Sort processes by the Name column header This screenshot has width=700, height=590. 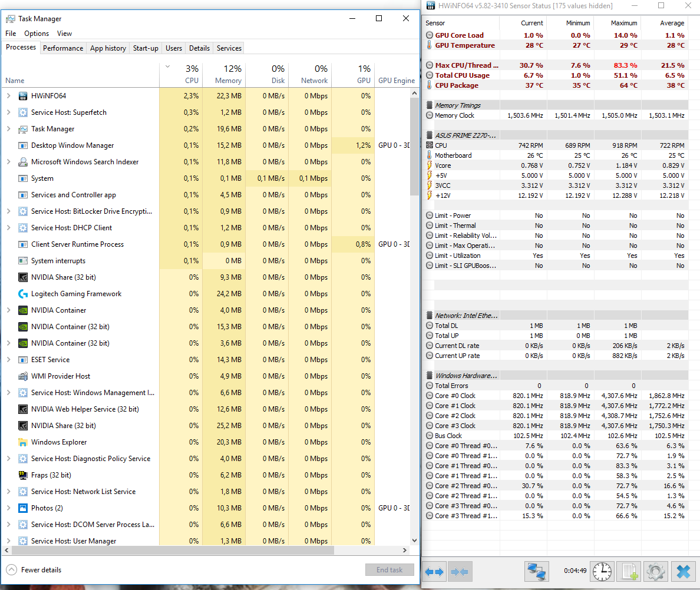[x=80, y=74]
